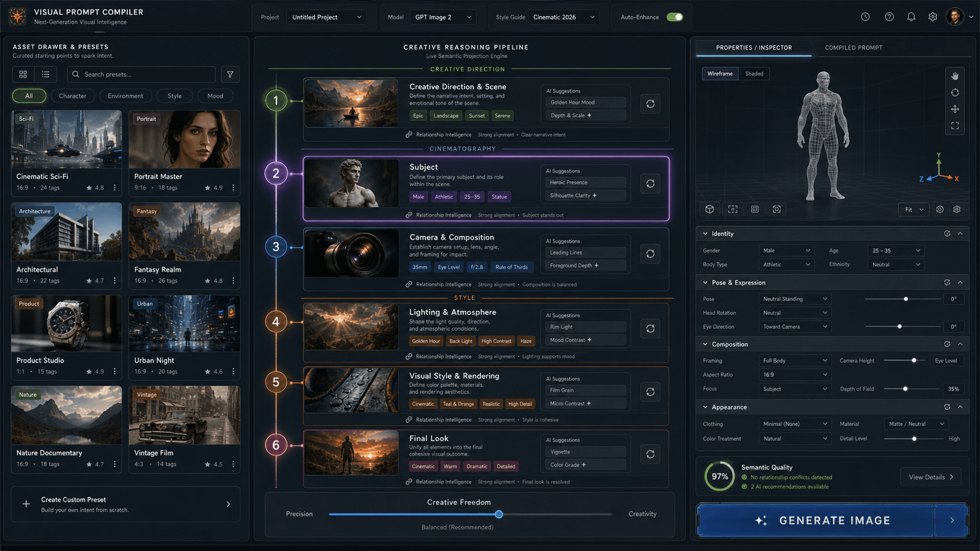980x551 pixels.
Task: Open the Model dropdown
Action: [x=443, y=17]
